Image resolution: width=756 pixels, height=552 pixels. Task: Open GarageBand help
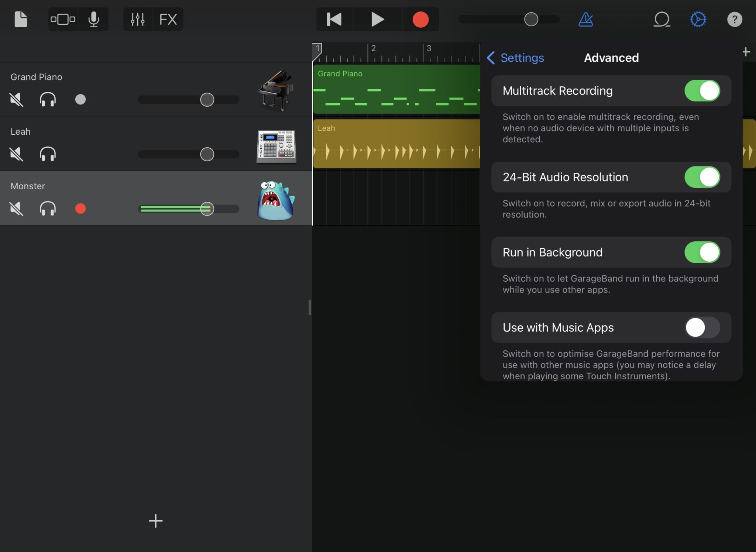pos(735,19)
